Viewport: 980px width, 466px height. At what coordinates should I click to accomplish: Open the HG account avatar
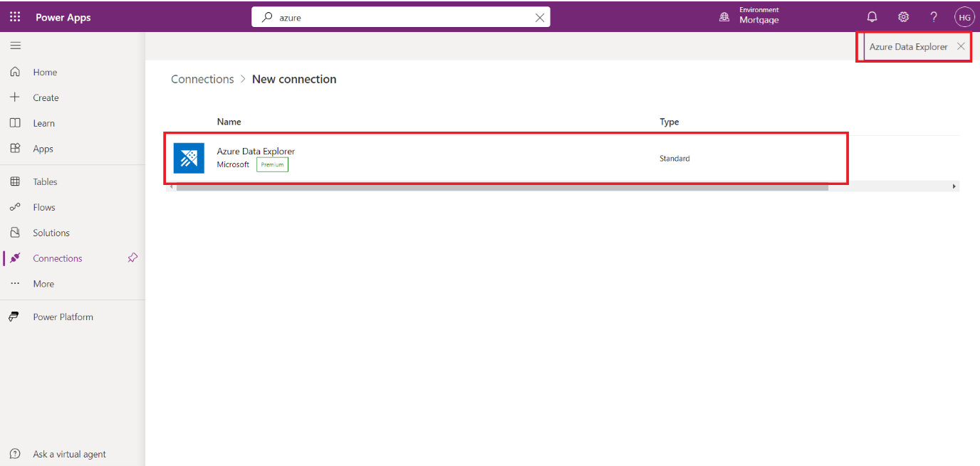pos(964,17)
